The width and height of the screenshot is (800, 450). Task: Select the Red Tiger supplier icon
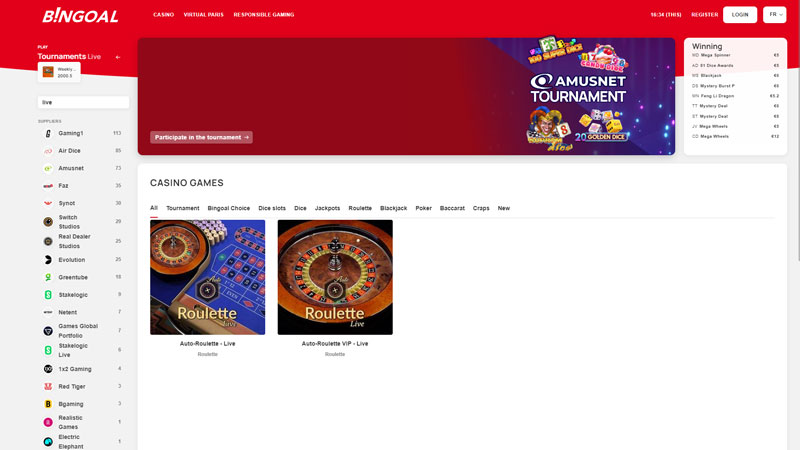[x=48, y=387]
